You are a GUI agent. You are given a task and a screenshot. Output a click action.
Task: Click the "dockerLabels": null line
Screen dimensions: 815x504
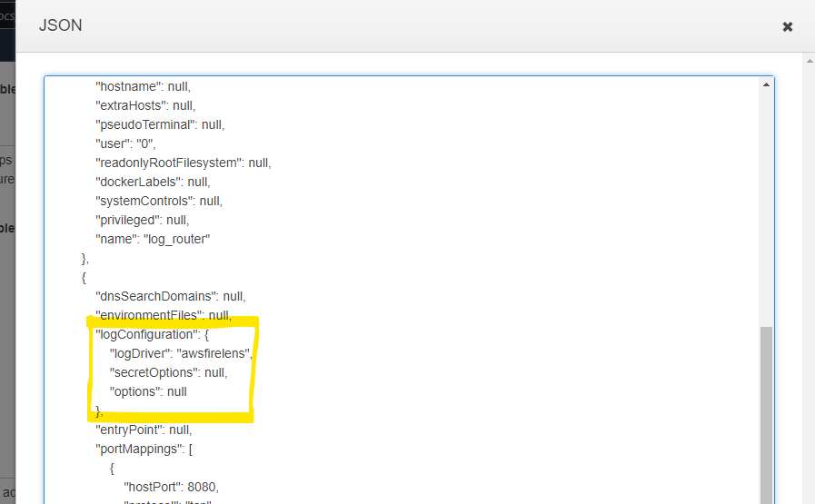(x=153, y=182)
